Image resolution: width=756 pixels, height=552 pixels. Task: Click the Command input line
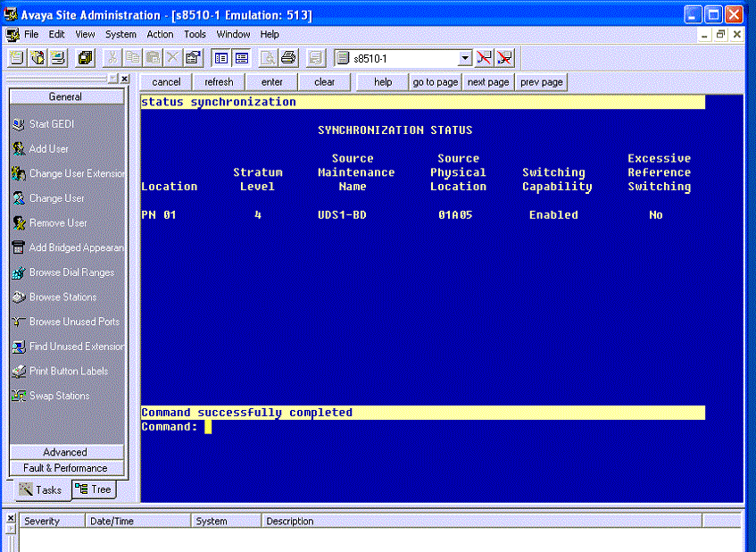click(423, 427)
